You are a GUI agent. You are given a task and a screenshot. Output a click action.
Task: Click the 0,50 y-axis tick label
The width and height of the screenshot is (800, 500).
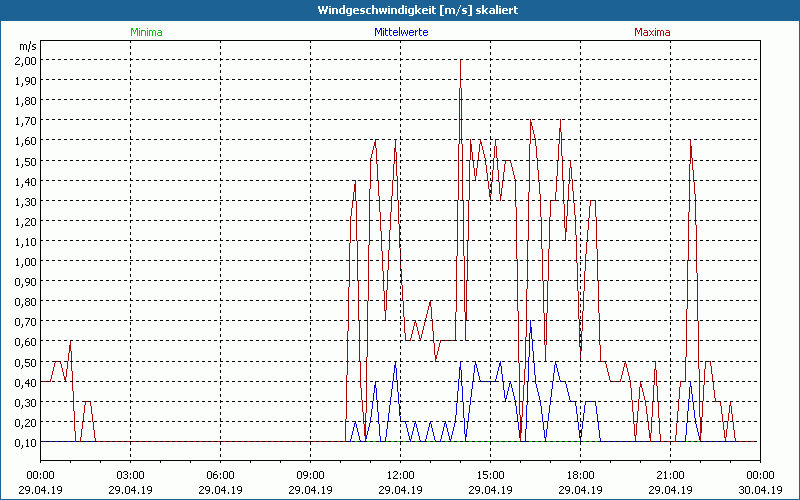point(26,362)
